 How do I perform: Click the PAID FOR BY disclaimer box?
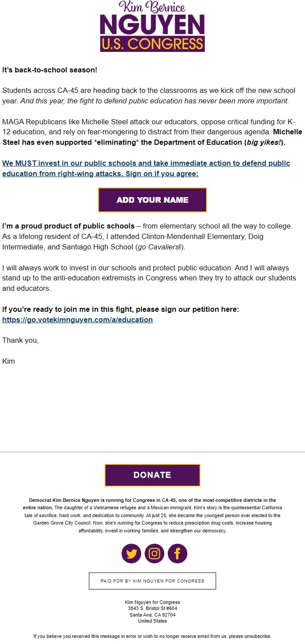(x=152, y=581)
